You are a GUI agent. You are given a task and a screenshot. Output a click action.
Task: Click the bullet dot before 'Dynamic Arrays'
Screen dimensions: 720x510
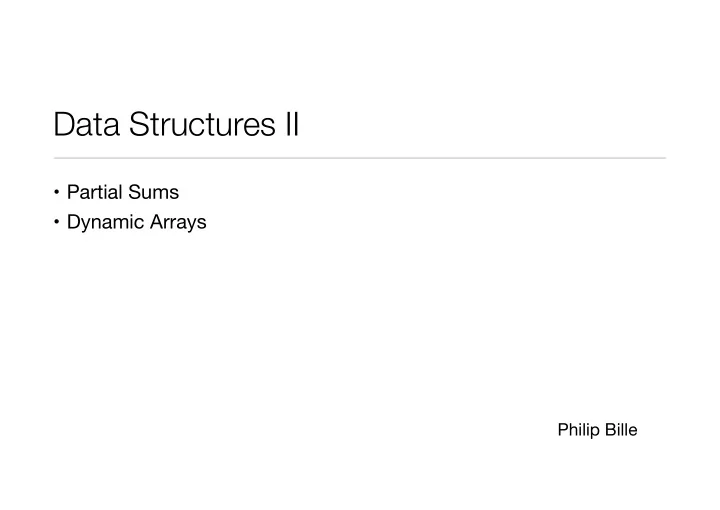pyautogui.click(x=56, y=222)
